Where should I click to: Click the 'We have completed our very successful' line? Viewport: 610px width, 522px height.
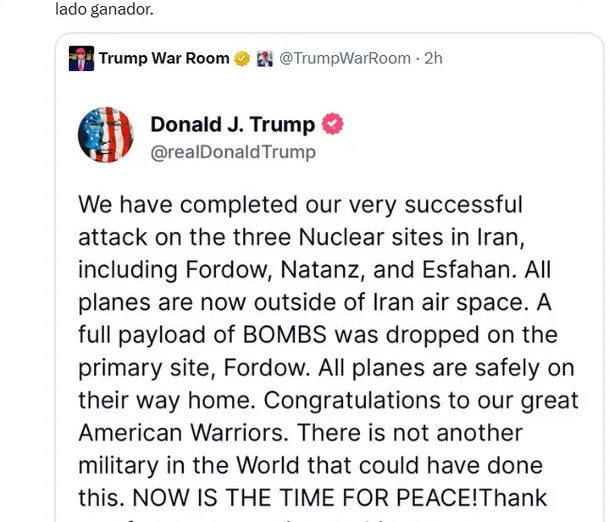[300, 205]
